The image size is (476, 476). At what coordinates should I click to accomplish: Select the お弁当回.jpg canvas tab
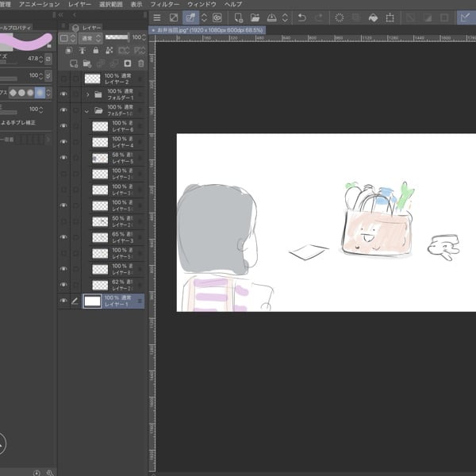[208, 30]
